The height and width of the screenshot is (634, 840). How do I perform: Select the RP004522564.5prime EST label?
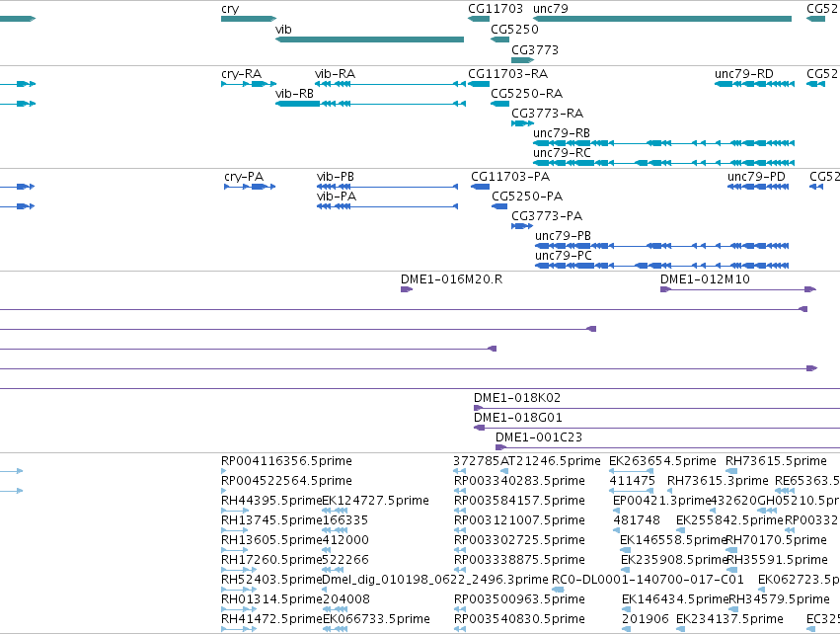[x=286, y=481]
